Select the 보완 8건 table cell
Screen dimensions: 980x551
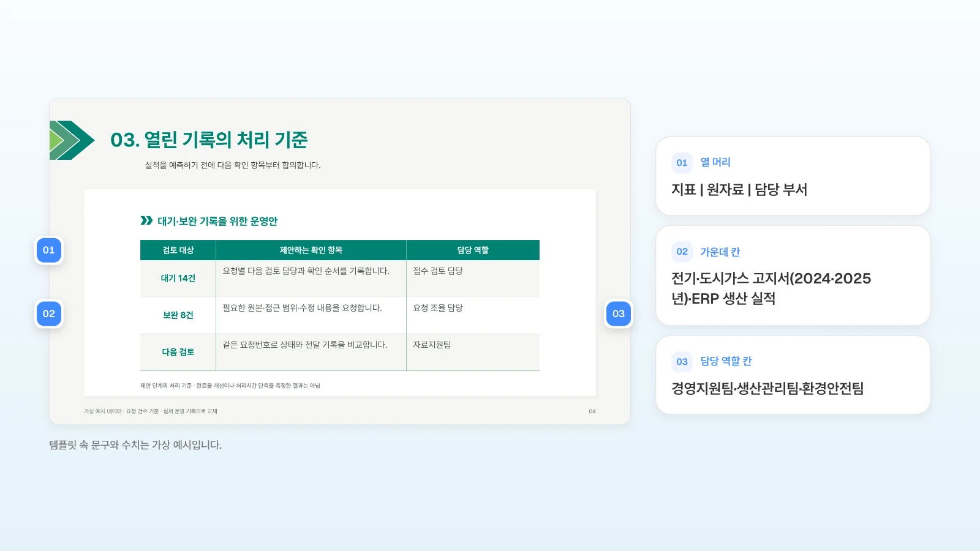pyautogui.click(x=178, y=315)
